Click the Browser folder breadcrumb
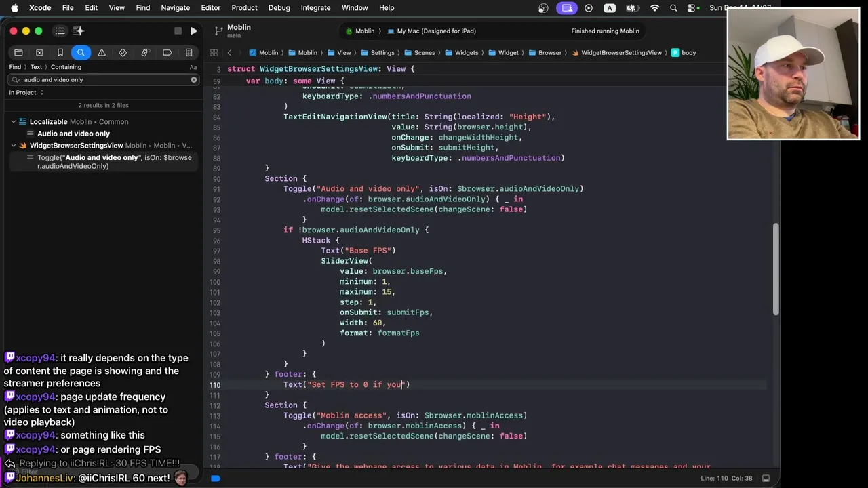The height and width of the screenshot is (488, 868). pos(545,52)
